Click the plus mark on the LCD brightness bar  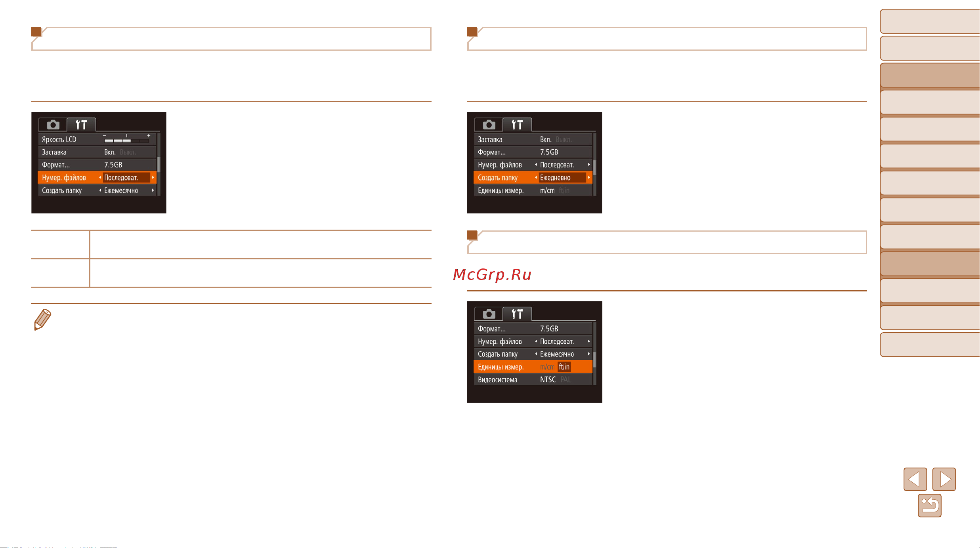pyautogui.click(x=149, y=136)
